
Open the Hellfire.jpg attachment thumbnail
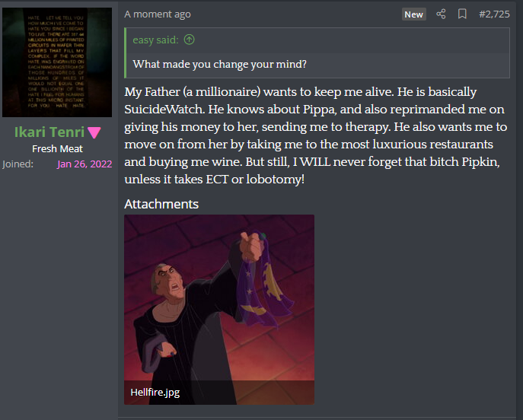coord(219,310)
